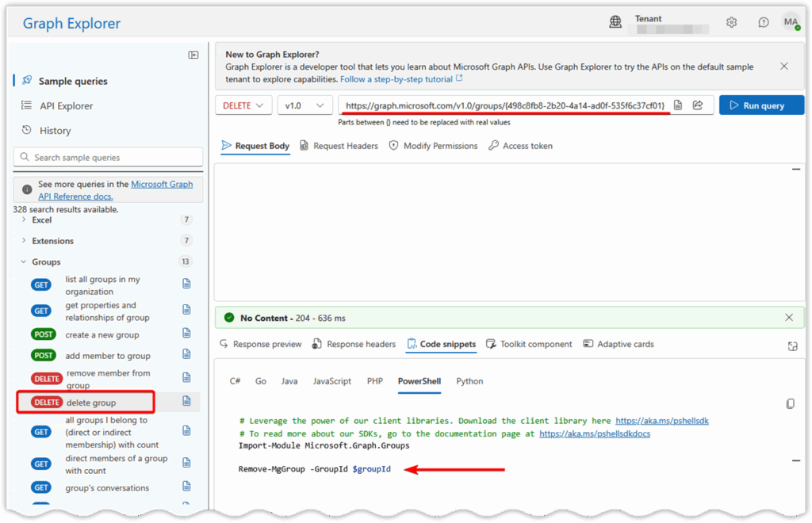Image resolution: width=812 pixels, height=523 pixels.
Task: Open Graph Explorer settings gear
Action: click(x=731, y=22)
